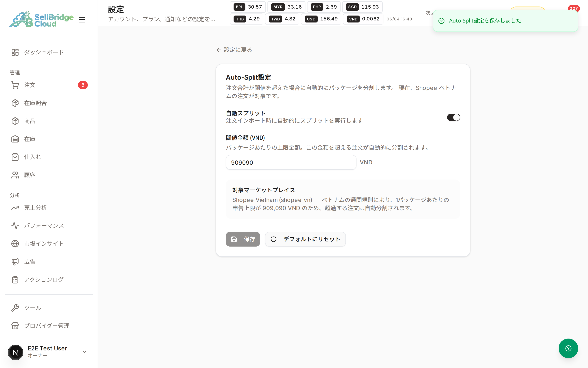Screen dimensions: 588x368
Task: Click the 市場インサイト globe icon
Action: (15, 244)
